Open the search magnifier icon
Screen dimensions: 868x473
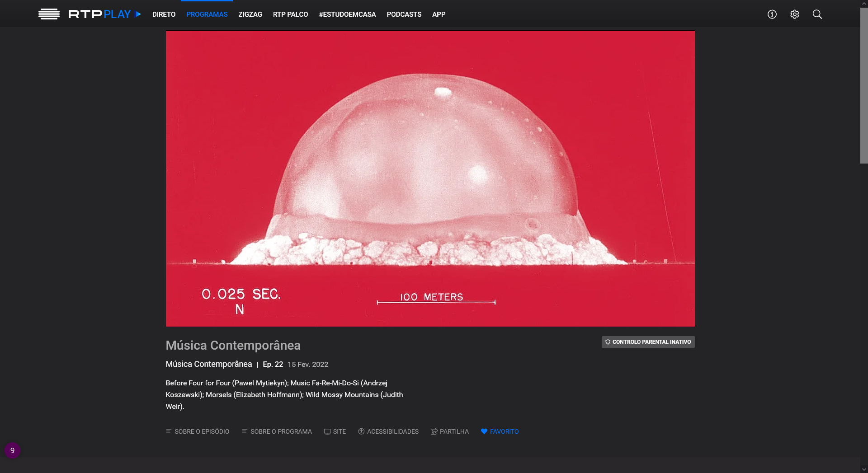point(817,14)
